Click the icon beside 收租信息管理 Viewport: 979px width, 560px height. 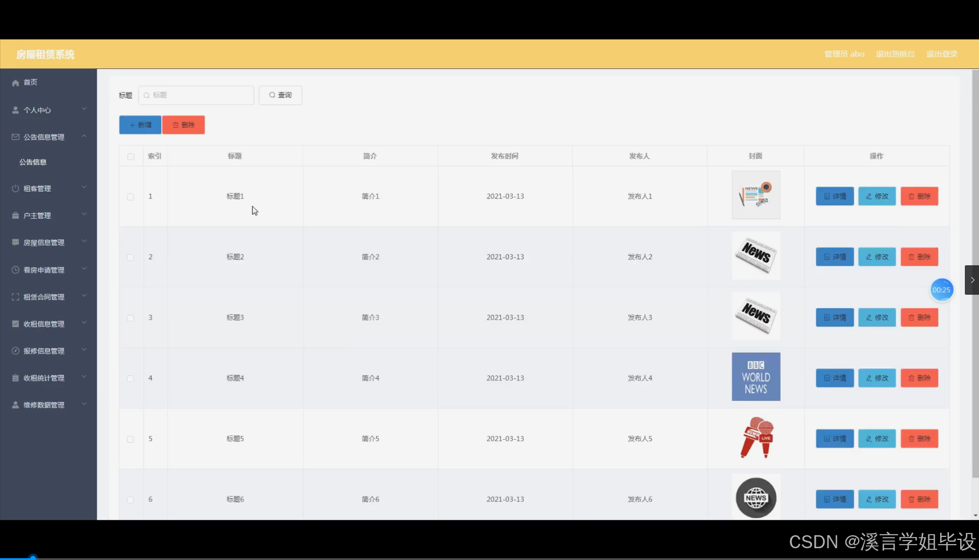click(x=15, y=324)
